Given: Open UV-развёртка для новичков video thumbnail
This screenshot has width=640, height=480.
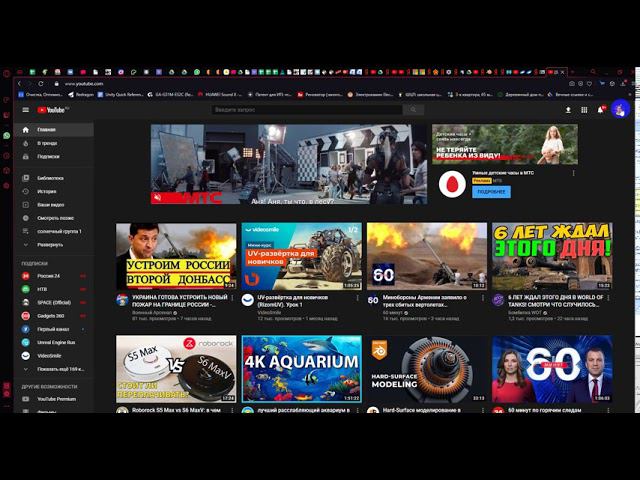Looking at the screenshot, I should click(301, 256).
